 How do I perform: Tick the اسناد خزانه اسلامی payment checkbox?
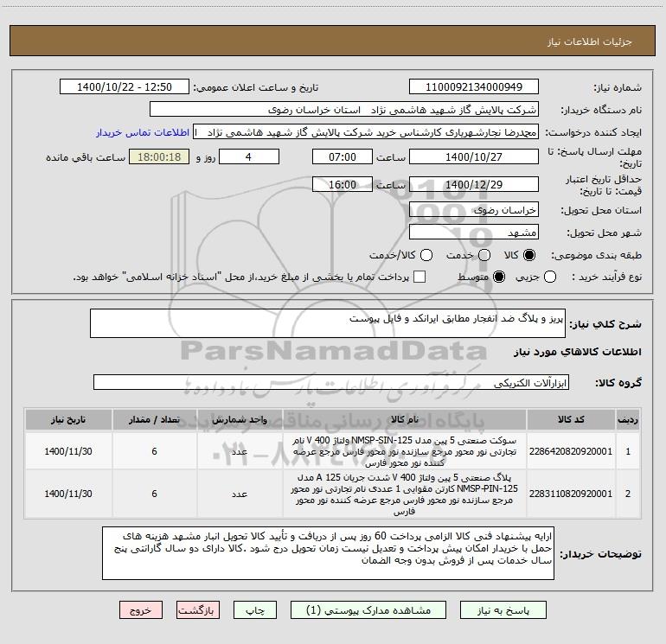[x=419, y=277]
